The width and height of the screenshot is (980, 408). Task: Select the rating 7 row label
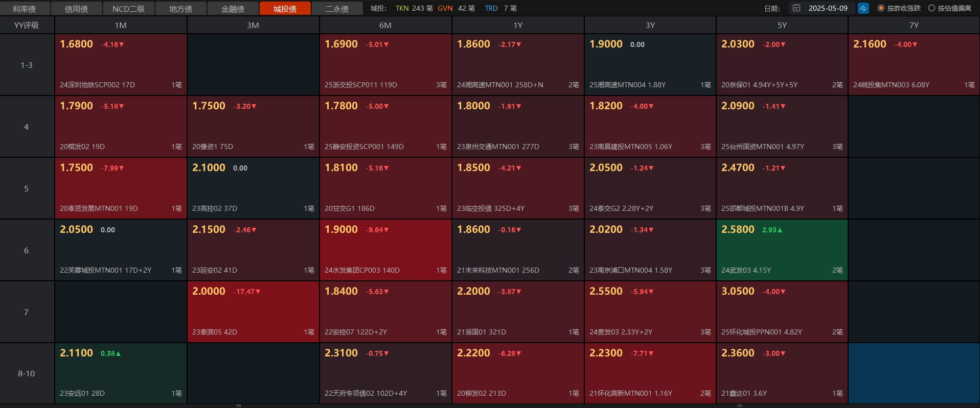pos(27,312)
